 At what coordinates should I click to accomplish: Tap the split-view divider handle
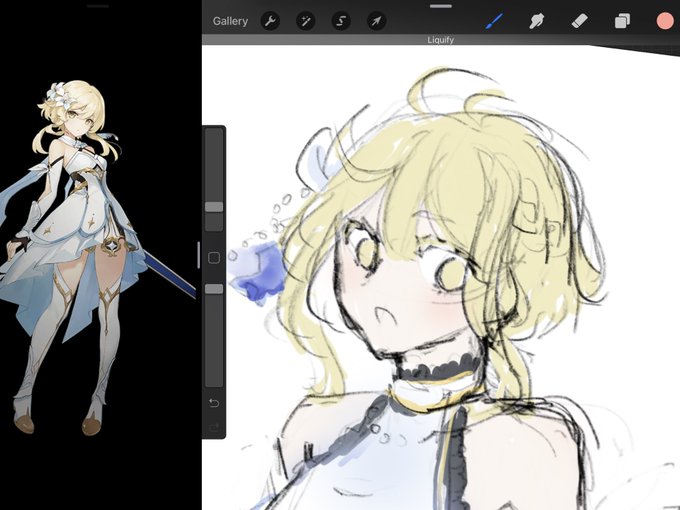click(x=199, y=255)
